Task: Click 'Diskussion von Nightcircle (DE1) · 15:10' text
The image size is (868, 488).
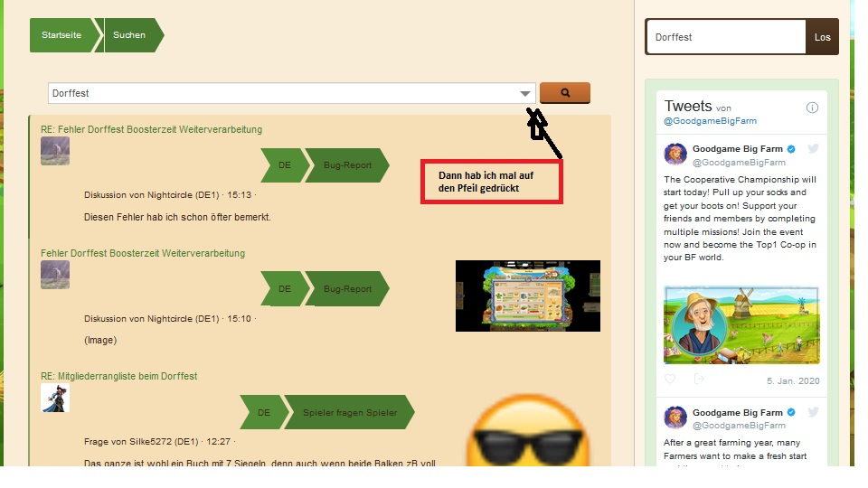Action: 170,319
